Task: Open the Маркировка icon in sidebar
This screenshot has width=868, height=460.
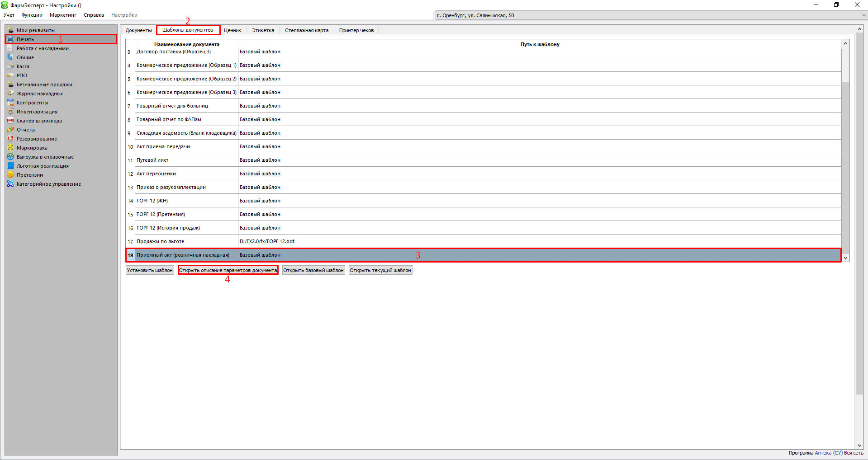Action: [x=10, y=148]
